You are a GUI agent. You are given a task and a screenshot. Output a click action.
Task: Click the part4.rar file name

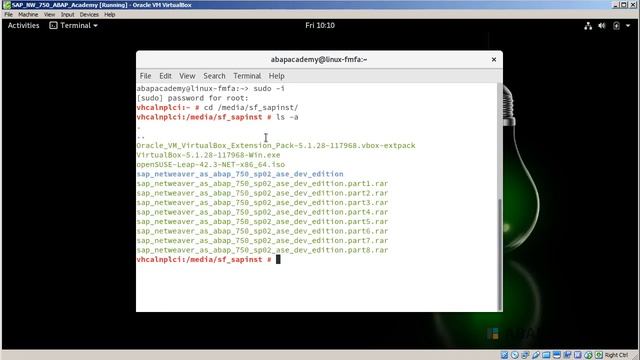262,212
